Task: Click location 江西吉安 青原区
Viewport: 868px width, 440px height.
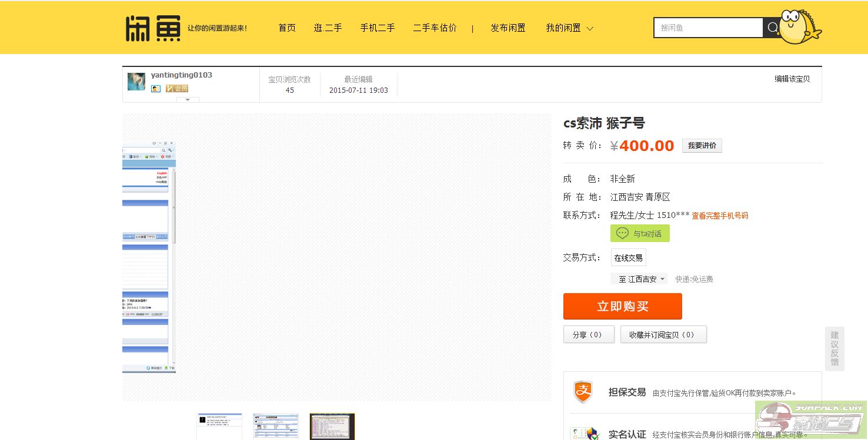Action: (x=640, y=197)
